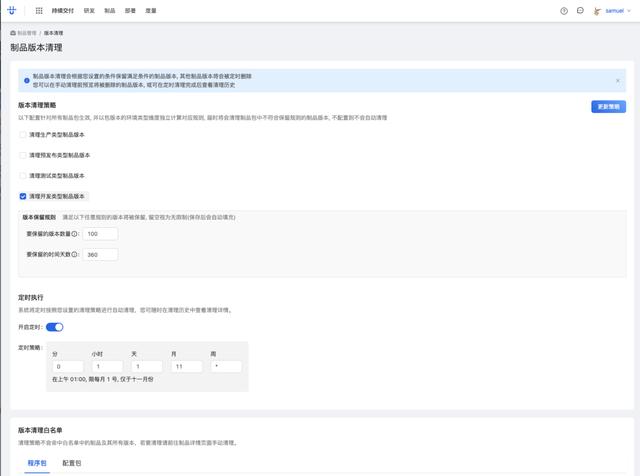The height and width of the screenshot is (476, 640).
Task: Open the 制品 menu
Action: click(109, 11)
